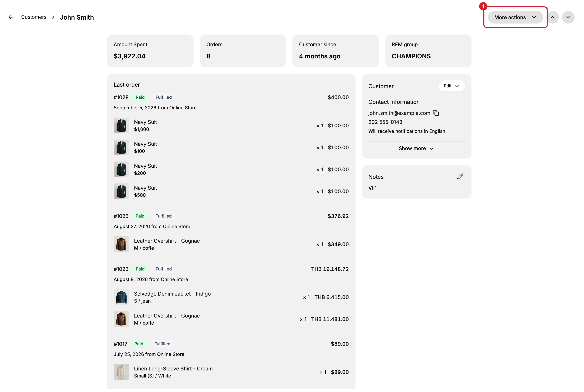Viewport: 584px width, 392px height.
Task: Click the Linen Long-Sleeve Shirt thumbnail
Action: (122, 372)
